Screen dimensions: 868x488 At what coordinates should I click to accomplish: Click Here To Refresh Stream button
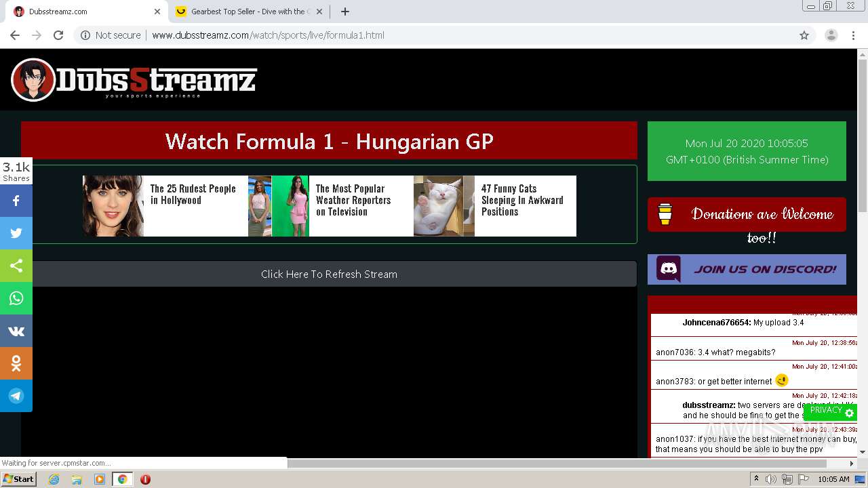click(x=329, y=274)
